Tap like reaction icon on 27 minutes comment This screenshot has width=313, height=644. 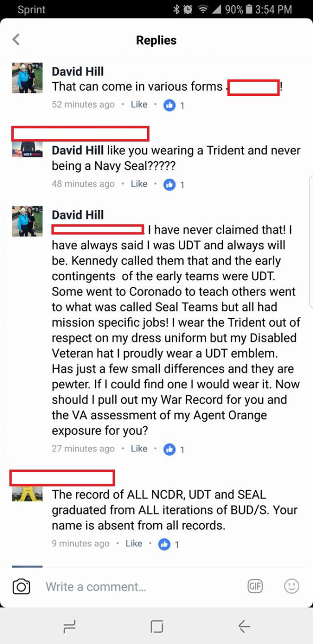[x=169, y=449]
